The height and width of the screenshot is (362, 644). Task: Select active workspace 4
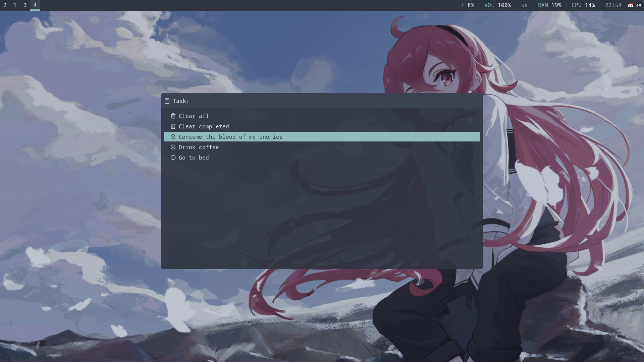tap(35, 5)
